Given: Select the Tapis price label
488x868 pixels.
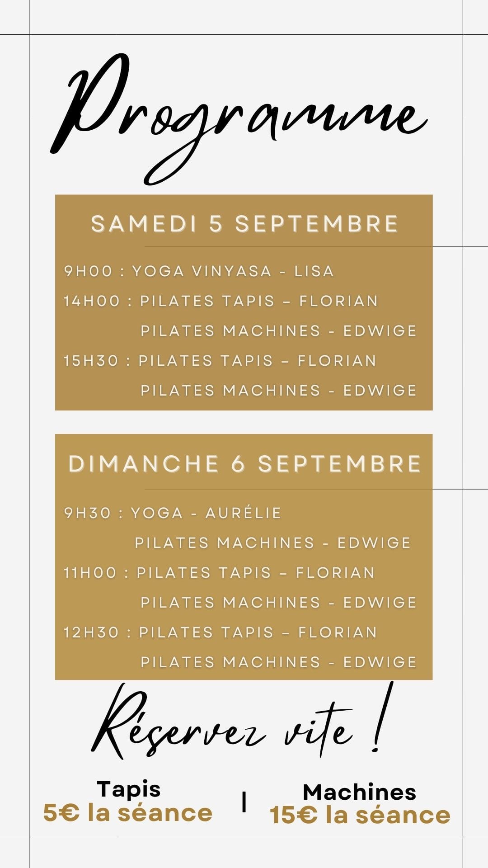Looking at the screenshot, I should 129,790.
